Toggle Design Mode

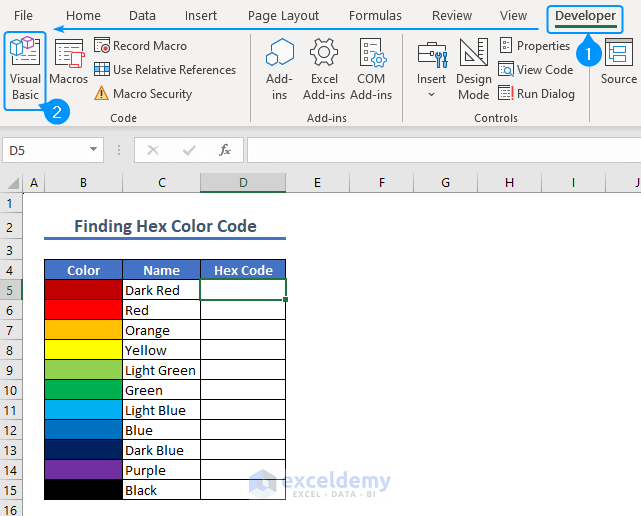[474, 69]
